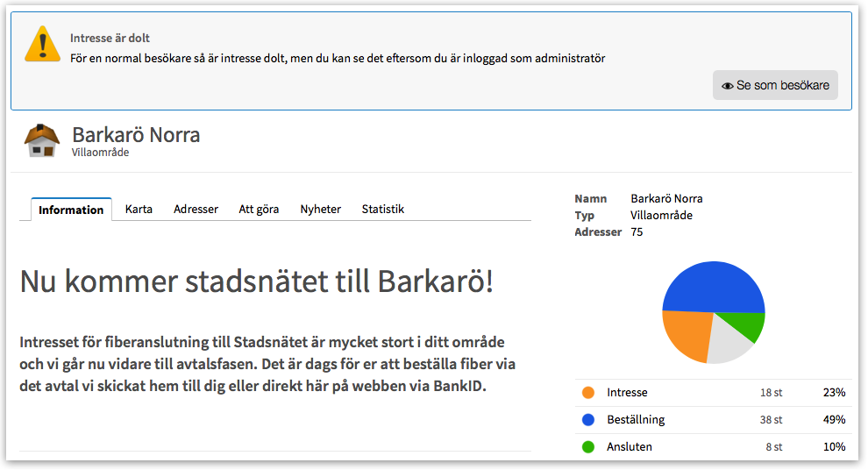The width and height of the screenshot is (868, 470).
Task: Select the Att göra tab
Action: point(259,210)
